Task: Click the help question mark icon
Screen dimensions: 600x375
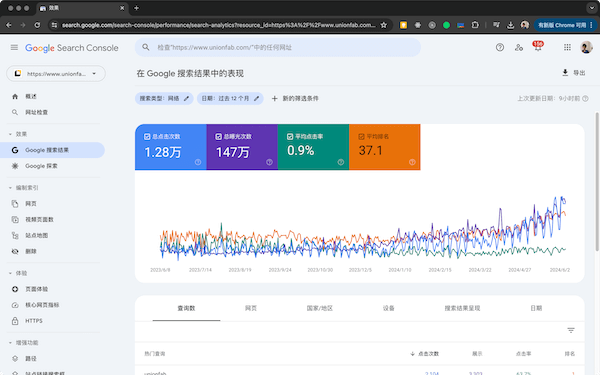Action: (x=500, y=47)
